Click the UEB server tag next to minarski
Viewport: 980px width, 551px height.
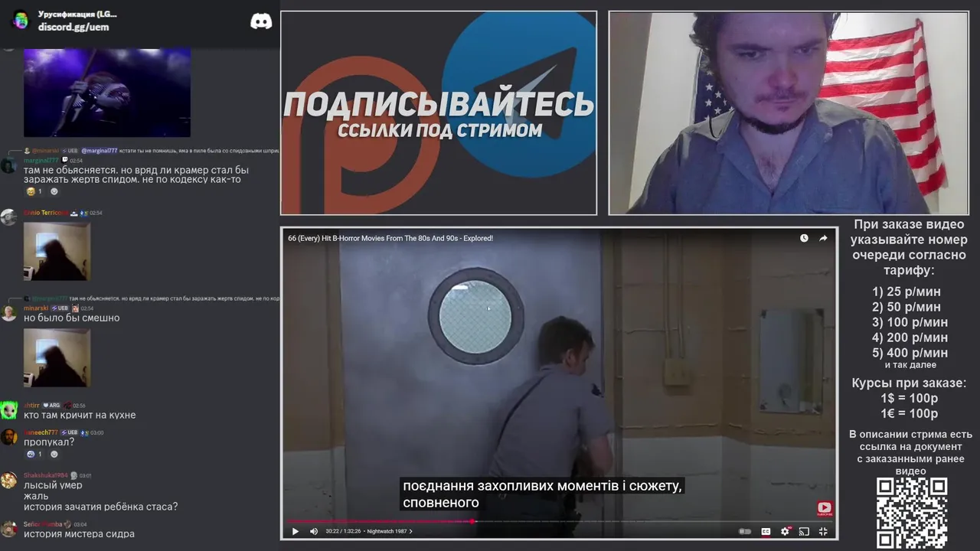60,308
